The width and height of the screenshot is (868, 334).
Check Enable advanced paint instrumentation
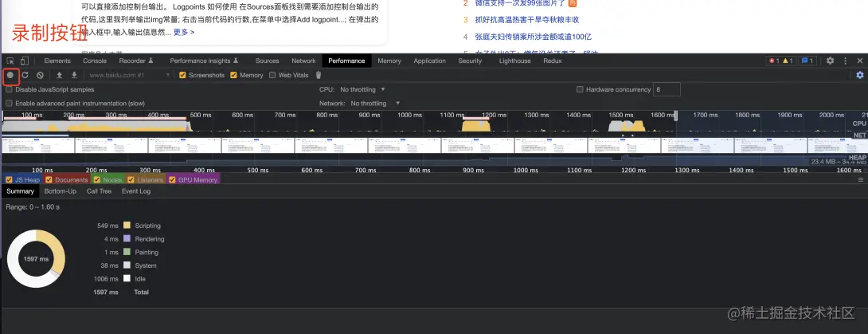9,103
